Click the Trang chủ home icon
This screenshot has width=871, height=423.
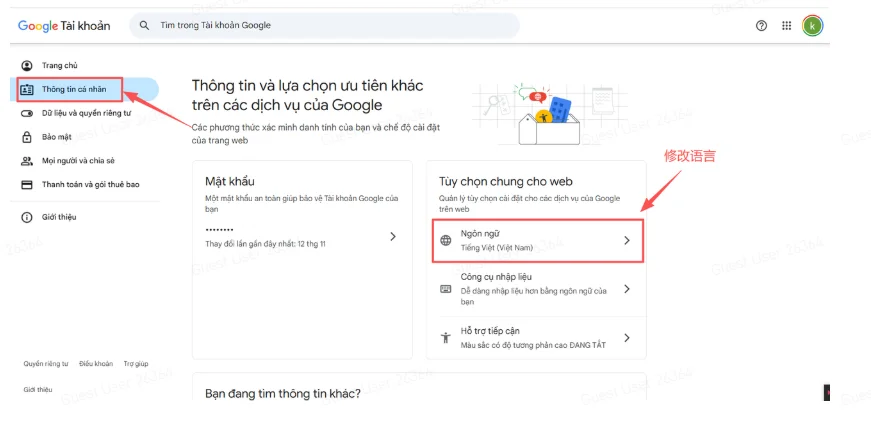click(27, 66)
